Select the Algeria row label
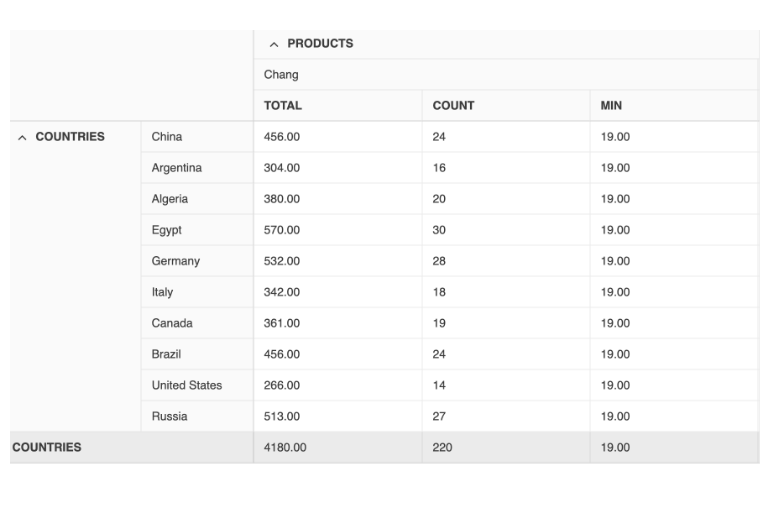Screen dimensions: 770x524 pyautogui.click(x=170, y=199)
